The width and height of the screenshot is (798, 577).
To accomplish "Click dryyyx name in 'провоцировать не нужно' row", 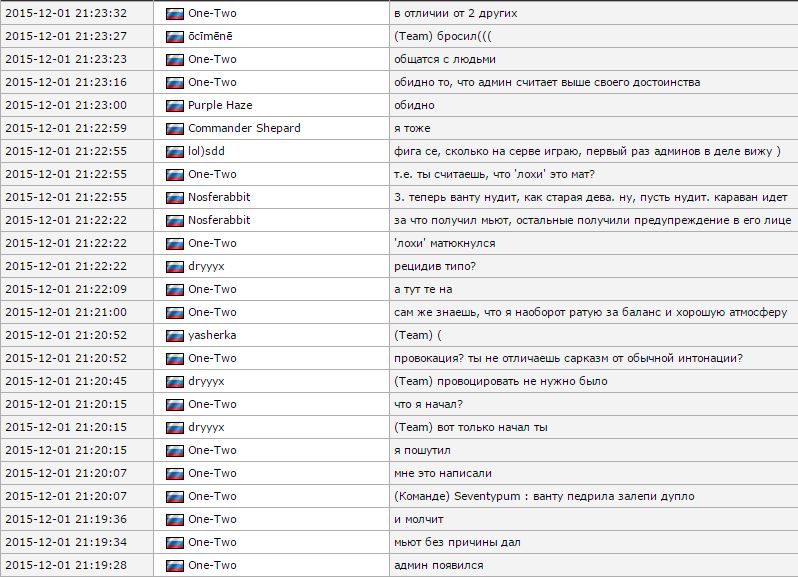I will pos(206,381).
